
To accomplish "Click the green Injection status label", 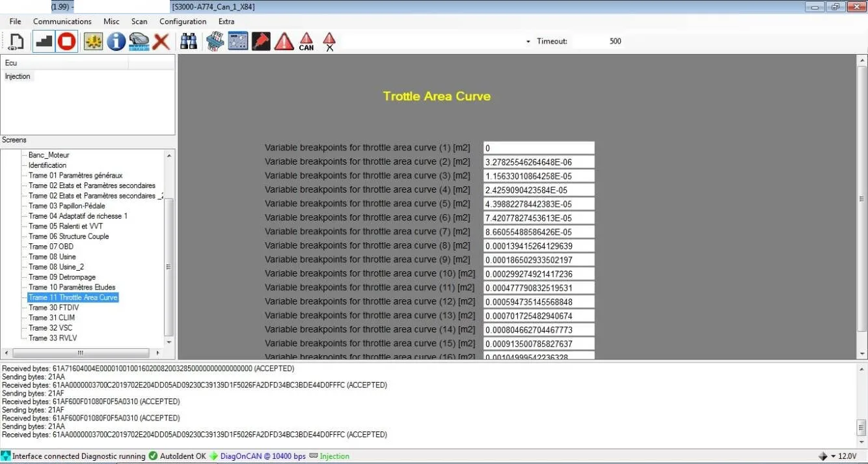I will pos(334,456).
